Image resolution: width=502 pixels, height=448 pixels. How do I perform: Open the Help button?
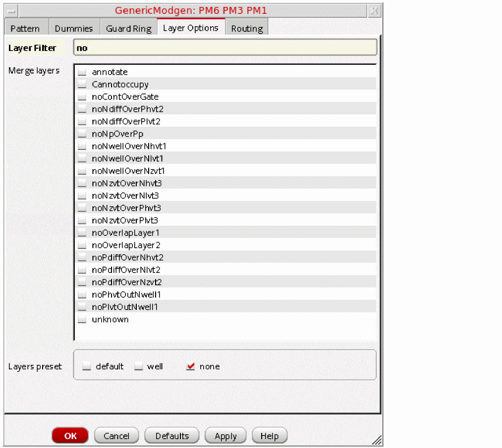coord(270,436)
